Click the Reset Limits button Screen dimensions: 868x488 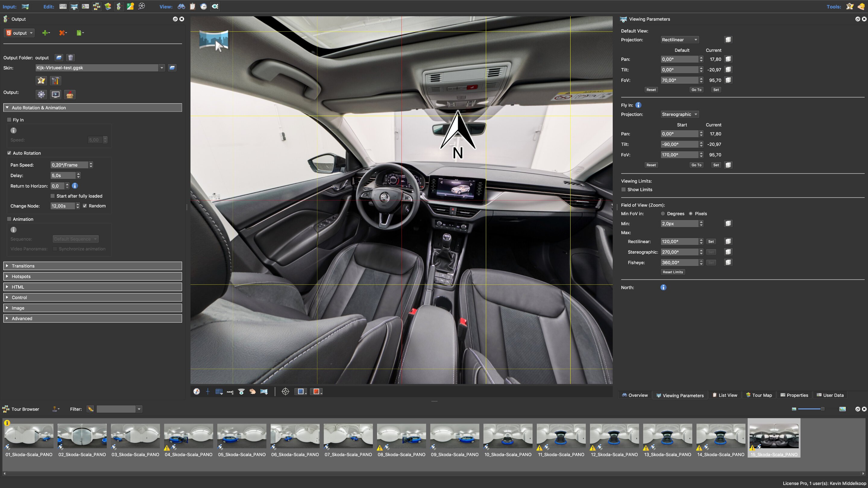673,272
